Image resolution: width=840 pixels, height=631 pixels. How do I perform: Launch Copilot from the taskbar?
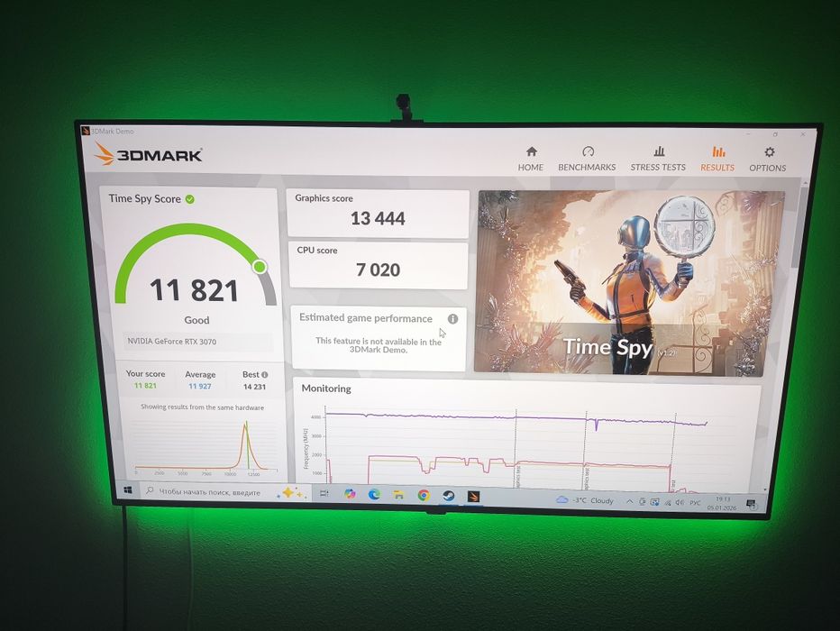click(x=350, y=494)
